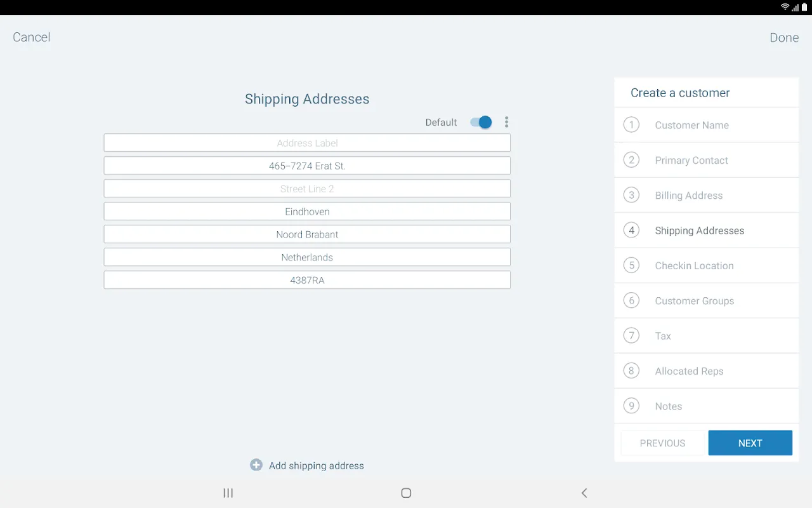The width and height of the screenshot is (812, 508).
Task: Toggle the Default address switch
Action: point(481,122)
